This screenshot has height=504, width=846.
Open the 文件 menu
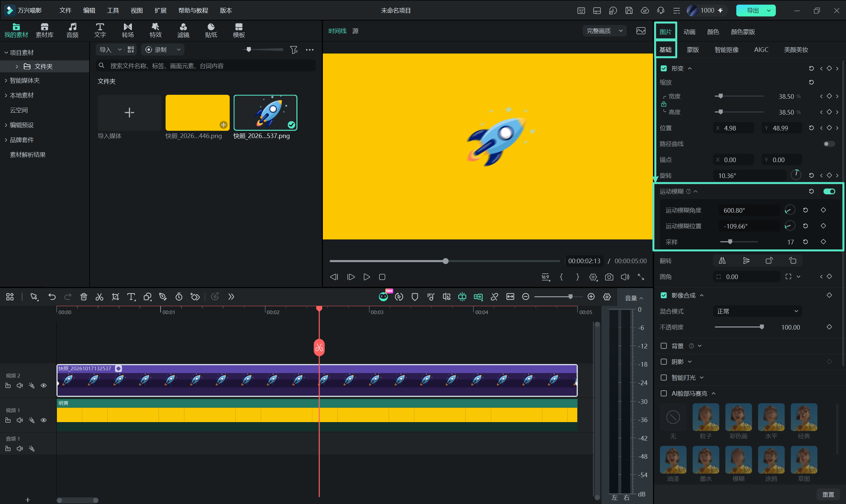(65, 11)
